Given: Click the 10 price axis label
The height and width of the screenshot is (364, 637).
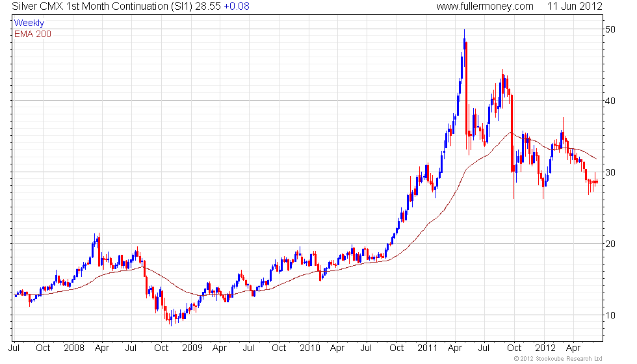Looking at the screenshot, I should (610, 315).
